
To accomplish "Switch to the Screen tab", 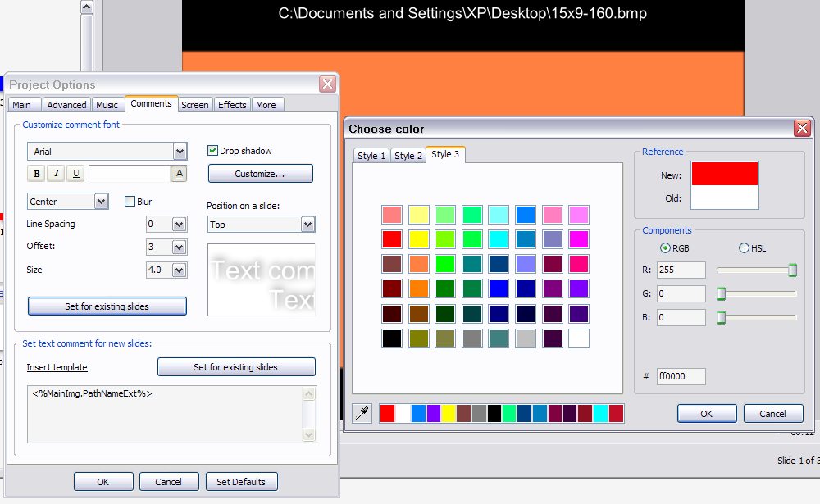I will pos(194,105).
